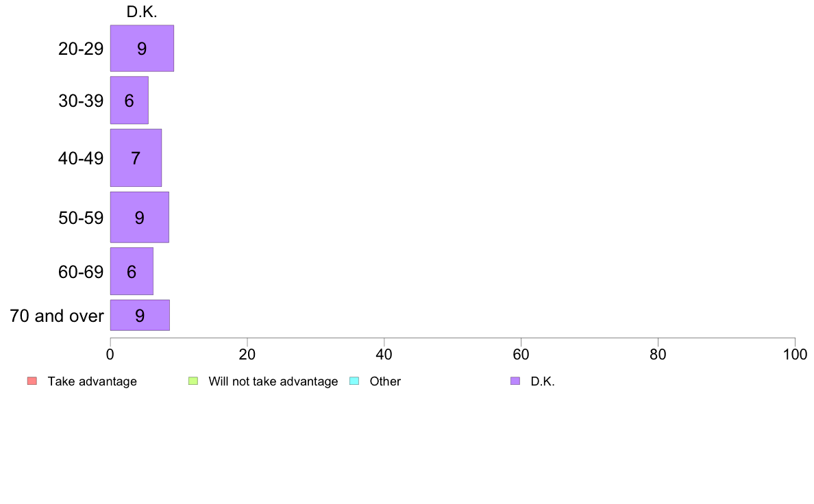Click the 40 tick on x-axis
814x504 pixels.
pyautogui.click(x=384, y=355)
